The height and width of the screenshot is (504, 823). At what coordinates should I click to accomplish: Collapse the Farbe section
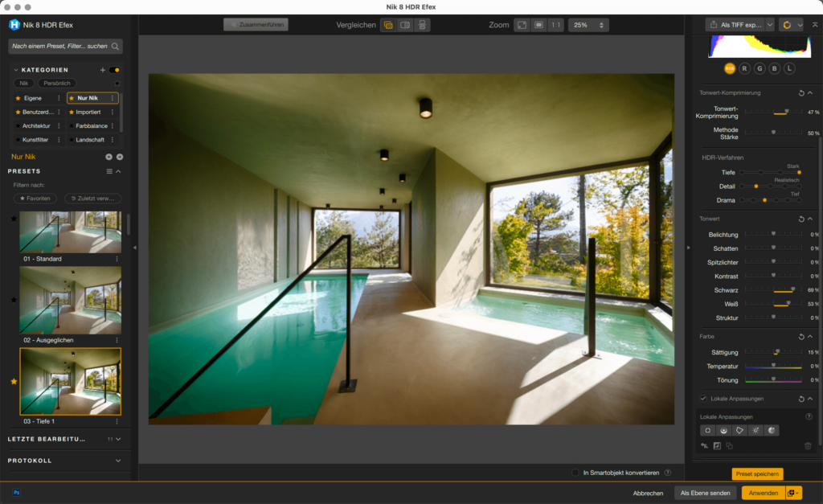(810, 337)
